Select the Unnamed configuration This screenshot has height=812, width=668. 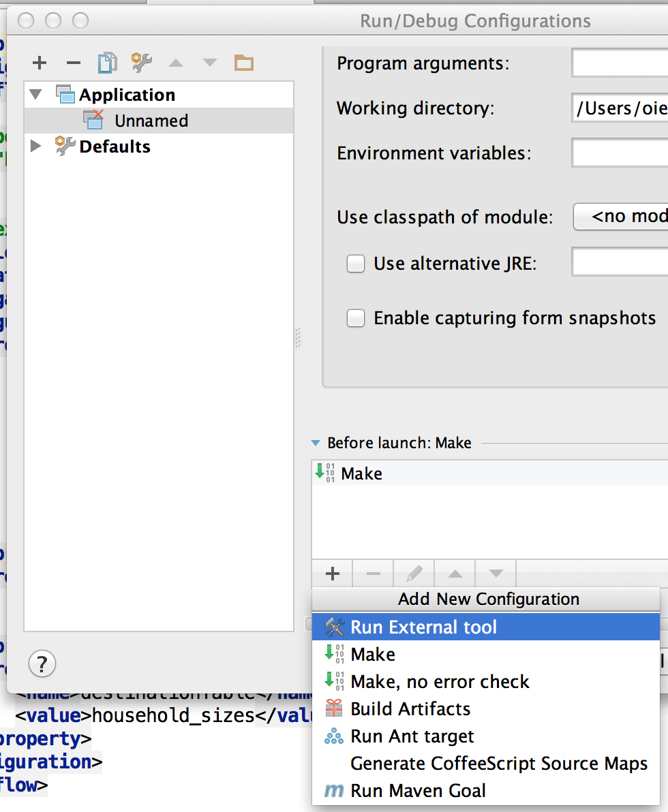click(x=159, y=121)
